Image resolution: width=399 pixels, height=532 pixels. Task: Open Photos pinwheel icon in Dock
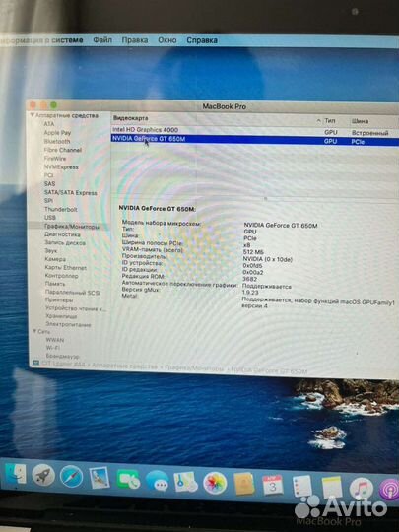pyautogui.click(x=215, y=483)
